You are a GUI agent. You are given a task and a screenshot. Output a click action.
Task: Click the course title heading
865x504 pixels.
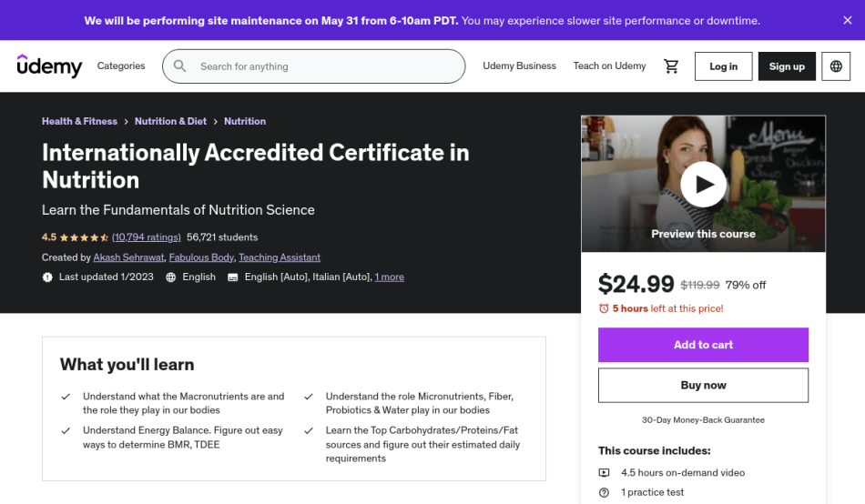click(256, 166)
